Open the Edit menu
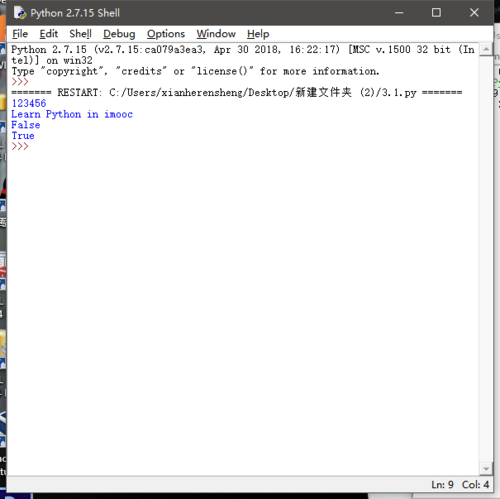This screenshot has width=500, height=499. coord(49,34)
